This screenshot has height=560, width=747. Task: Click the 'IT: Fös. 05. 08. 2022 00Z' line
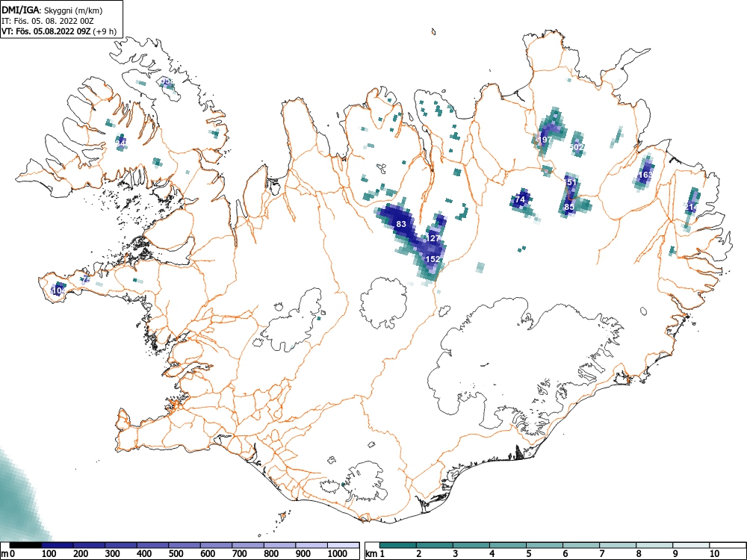click(x=47, y=22)
